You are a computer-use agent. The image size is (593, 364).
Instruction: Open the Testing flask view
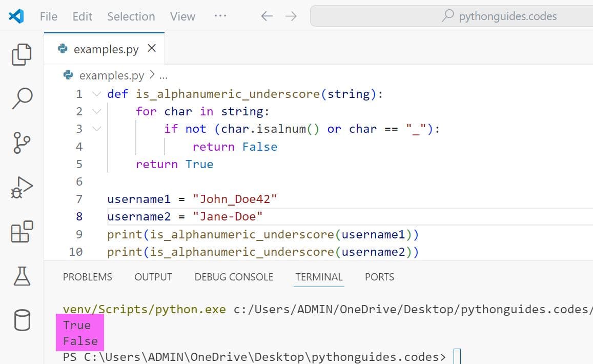(x=22, y=276)
